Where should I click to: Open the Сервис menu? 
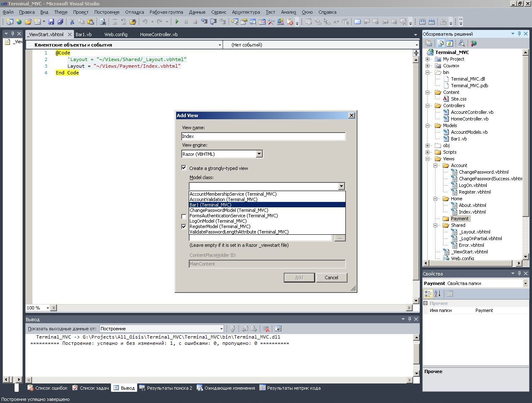tap(219, 12)
